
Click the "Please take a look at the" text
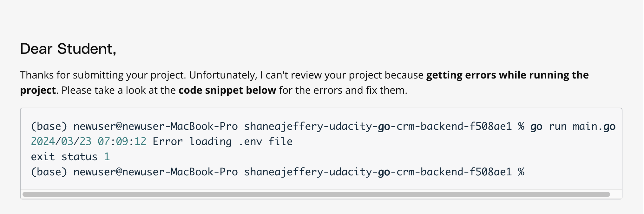(x=118, y=90)
